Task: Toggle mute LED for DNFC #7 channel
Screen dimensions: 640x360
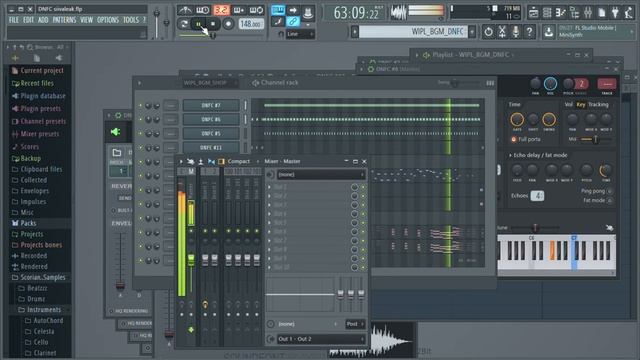Action: [140, 105]
